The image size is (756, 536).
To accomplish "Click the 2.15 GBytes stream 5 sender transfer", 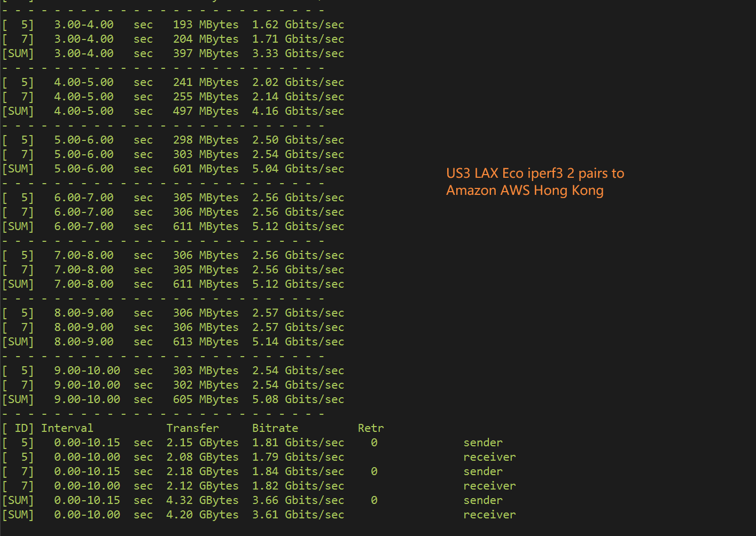I will [202, 443].
